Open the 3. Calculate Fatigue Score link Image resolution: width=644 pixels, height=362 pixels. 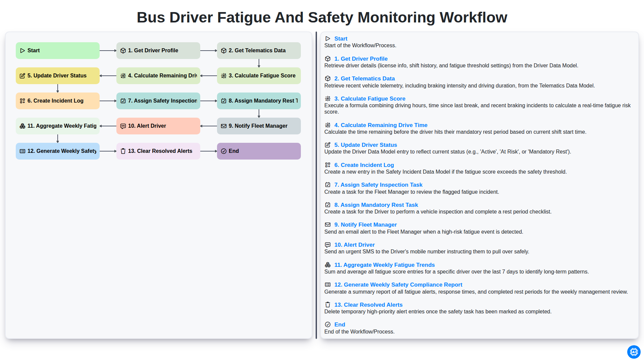click(x=370, y=99)
